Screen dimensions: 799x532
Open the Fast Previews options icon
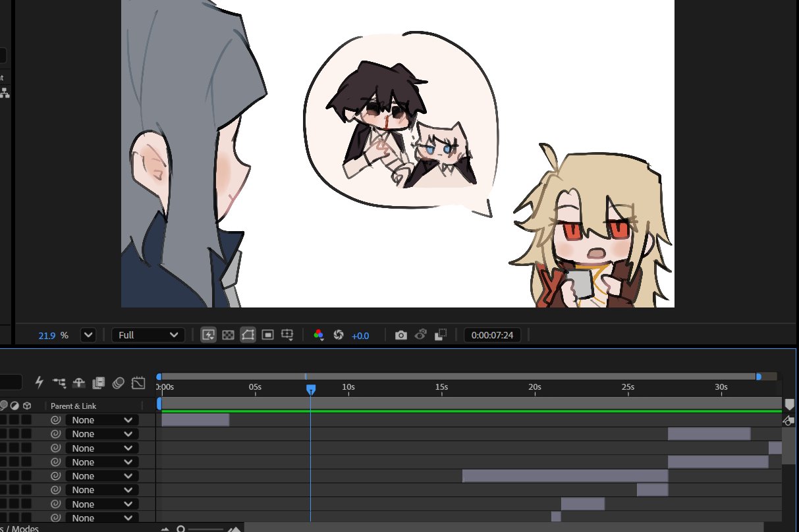(208, 335)
